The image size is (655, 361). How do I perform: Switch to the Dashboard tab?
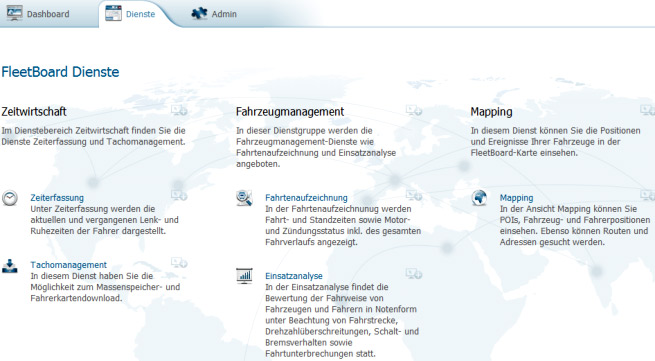pos(38,14)
